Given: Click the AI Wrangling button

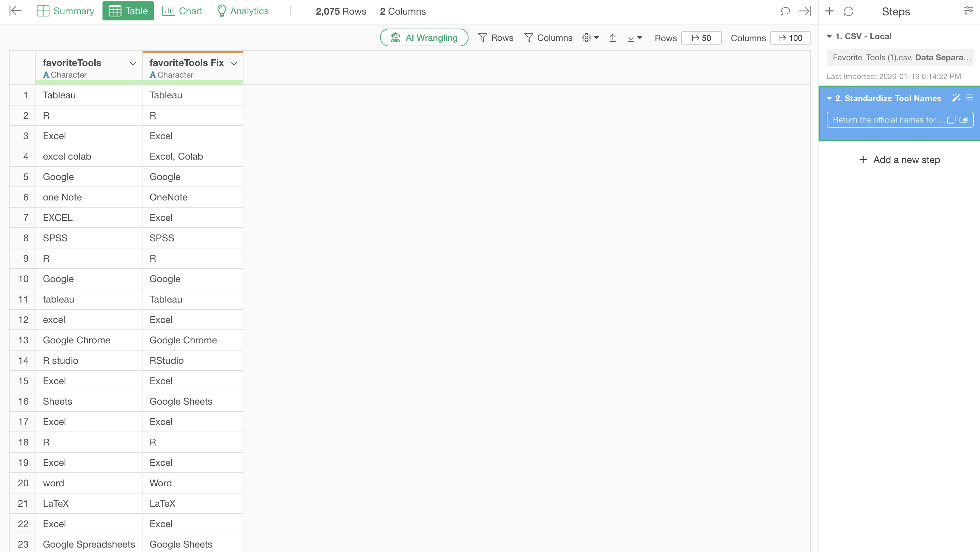Looking at the screenshot, I should coord(424,38).
